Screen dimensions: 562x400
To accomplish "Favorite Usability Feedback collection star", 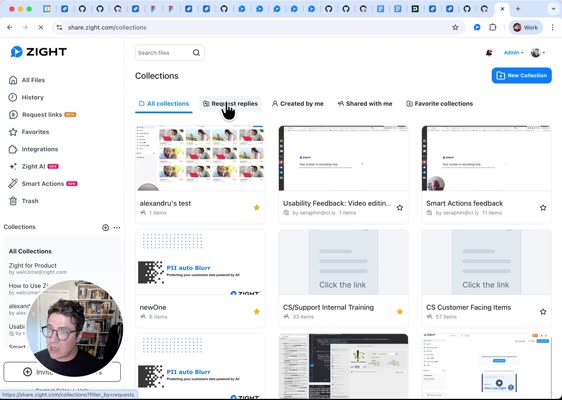I will pyautogui.click(x=400, y=208).
